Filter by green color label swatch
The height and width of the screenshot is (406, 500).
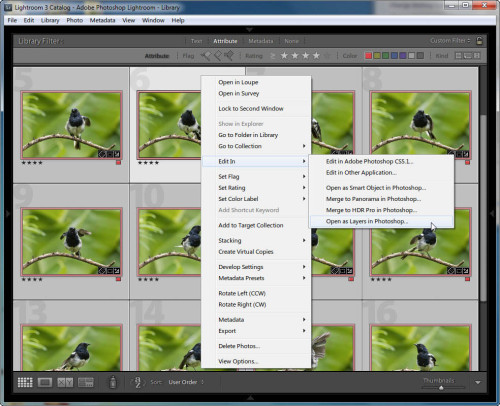coord(386,55)
